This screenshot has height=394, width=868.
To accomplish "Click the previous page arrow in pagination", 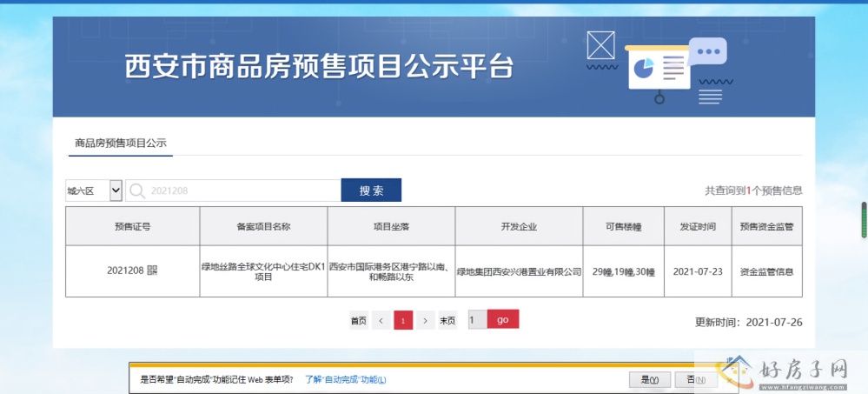I will tap(381, 320).
